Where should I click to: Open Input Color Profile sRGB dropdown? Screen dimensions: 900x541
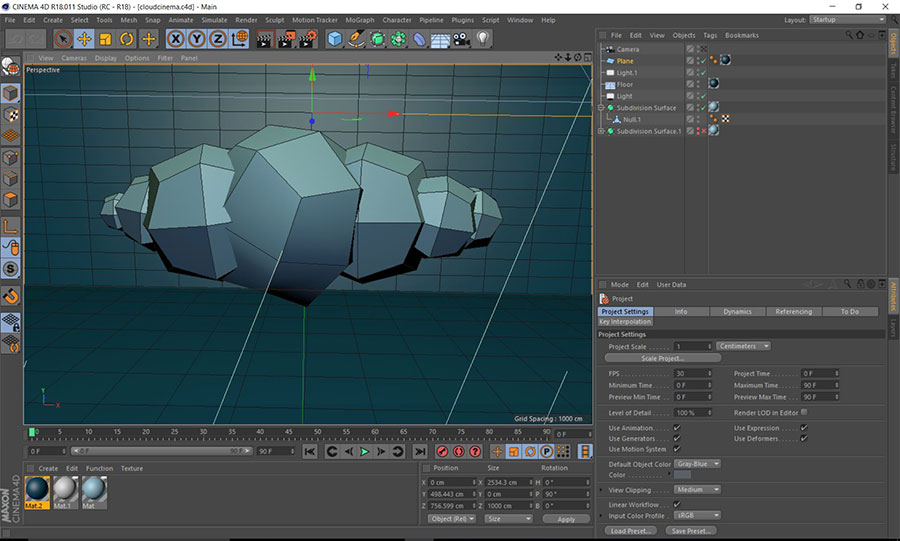point(697,515)
